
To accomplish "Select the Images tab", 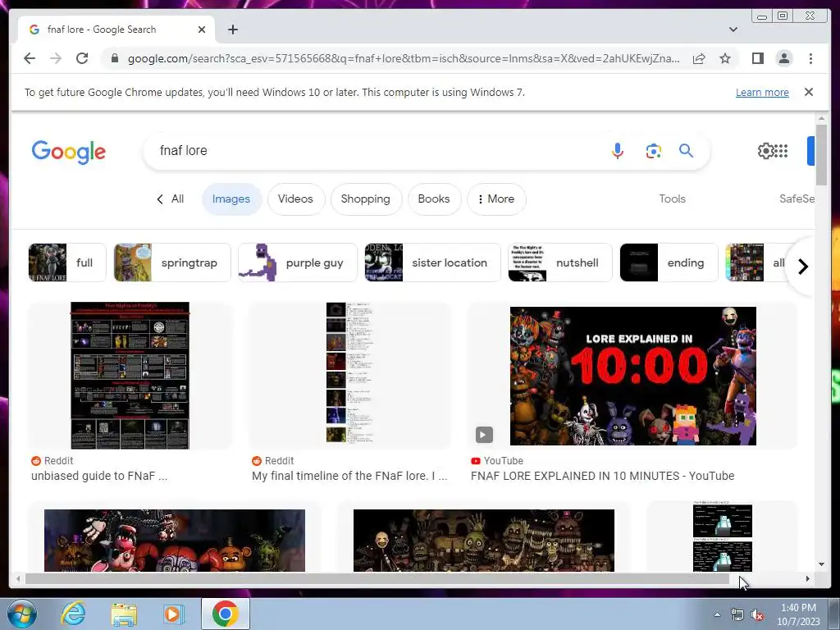I will point(231,199).
